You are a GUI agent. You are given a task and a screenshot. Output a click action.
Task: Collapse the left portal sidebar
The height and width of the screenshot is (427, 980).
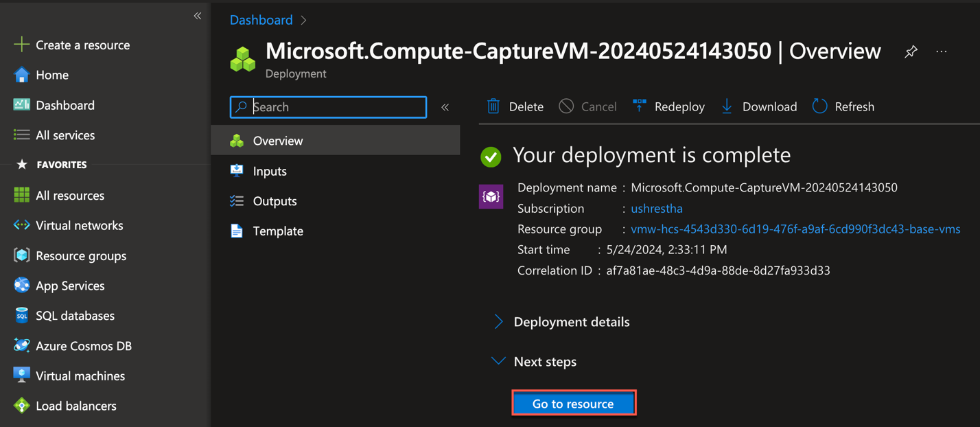pos(198,16)
